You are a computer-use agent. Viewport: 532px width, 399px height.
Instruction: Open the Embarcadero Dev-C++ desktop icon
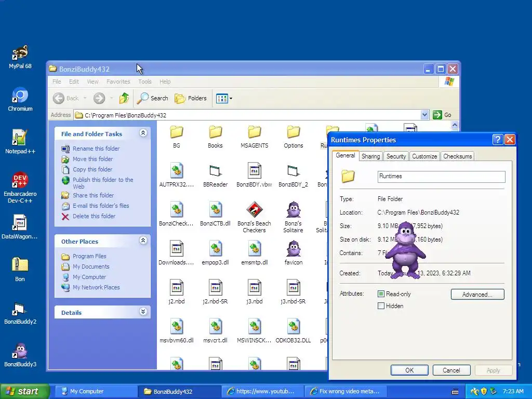pos(20,188)
